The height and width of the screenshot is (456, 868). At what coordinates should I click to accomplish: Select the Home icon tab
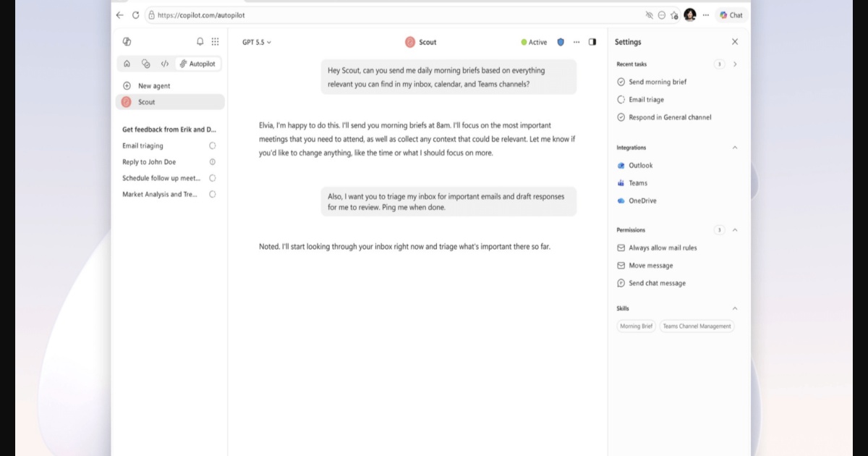[x=127, y=64]
